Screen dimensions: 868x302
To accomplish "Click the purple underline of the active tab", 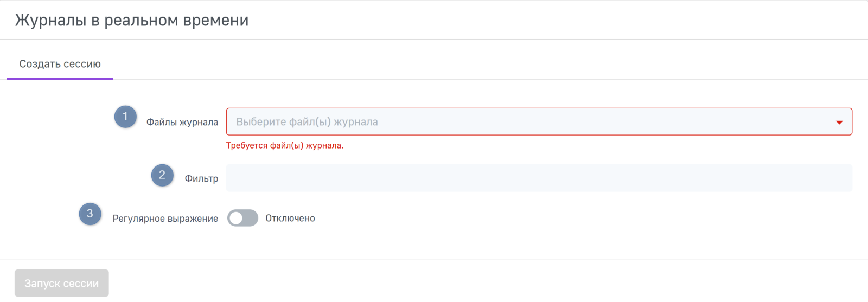I will 60,79.
